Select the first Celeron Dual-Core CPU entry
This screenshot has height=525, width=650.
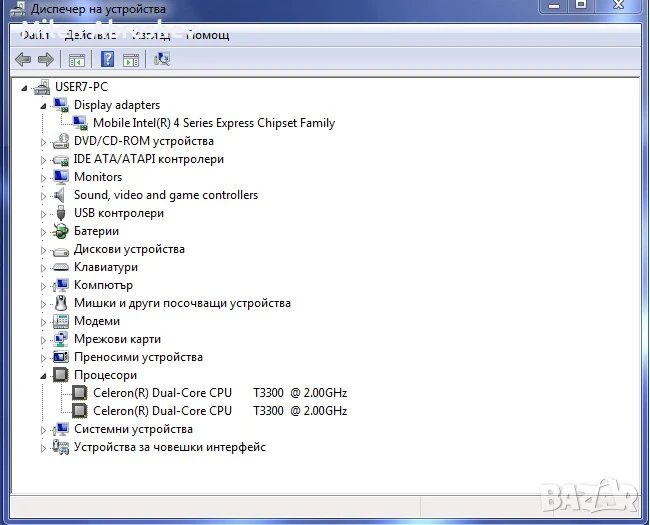point(220,393)
